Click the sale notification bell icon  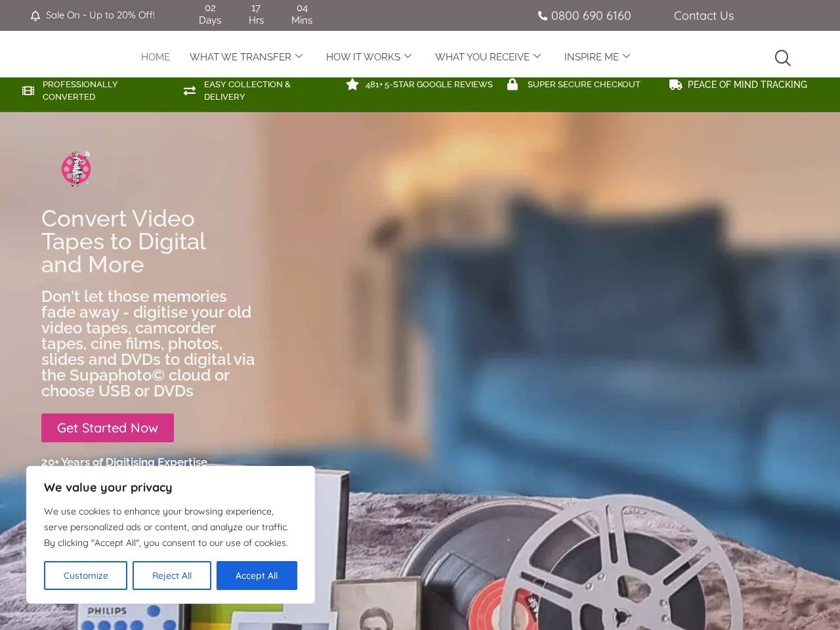point(35,16)
